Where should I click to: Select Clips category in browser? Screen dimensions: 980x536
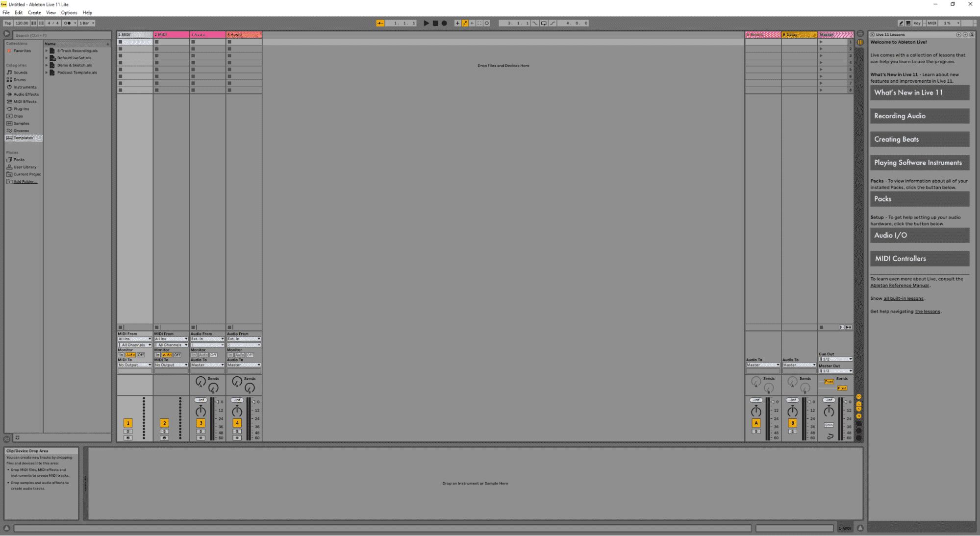(18, 116)
